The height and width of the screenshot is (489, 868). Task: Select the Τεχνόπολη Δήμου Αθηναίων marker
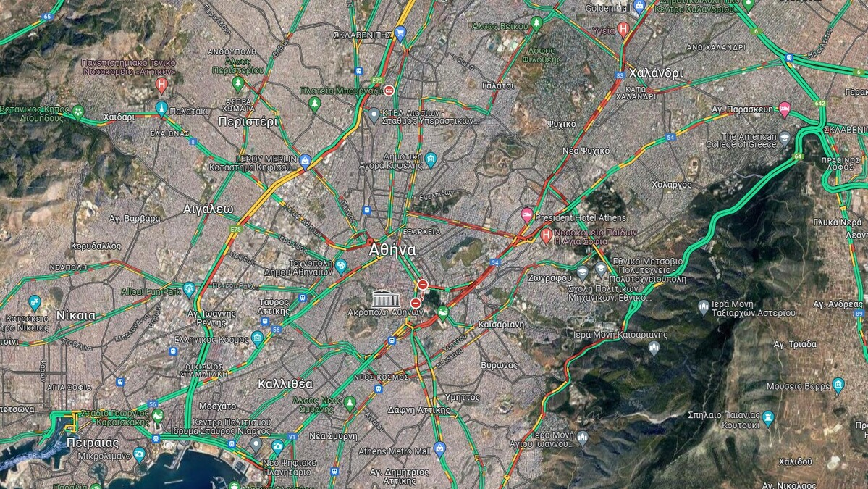coord(341,267)
